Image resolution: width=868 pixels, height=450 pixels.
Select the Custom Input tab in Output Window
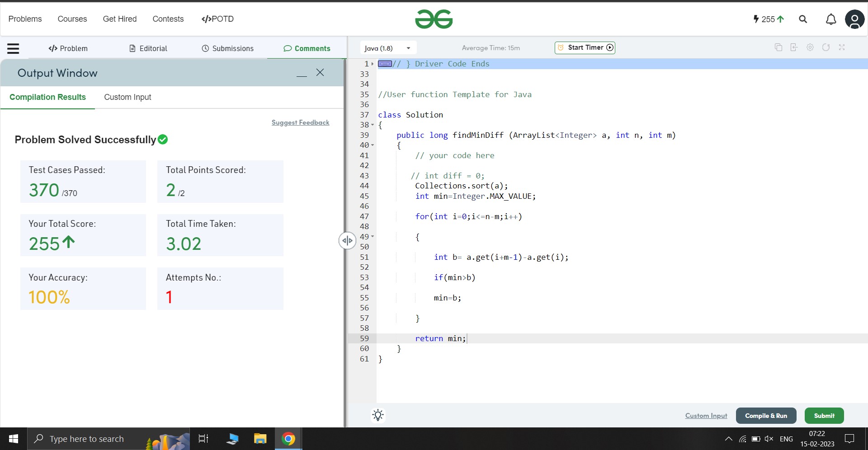127,97
